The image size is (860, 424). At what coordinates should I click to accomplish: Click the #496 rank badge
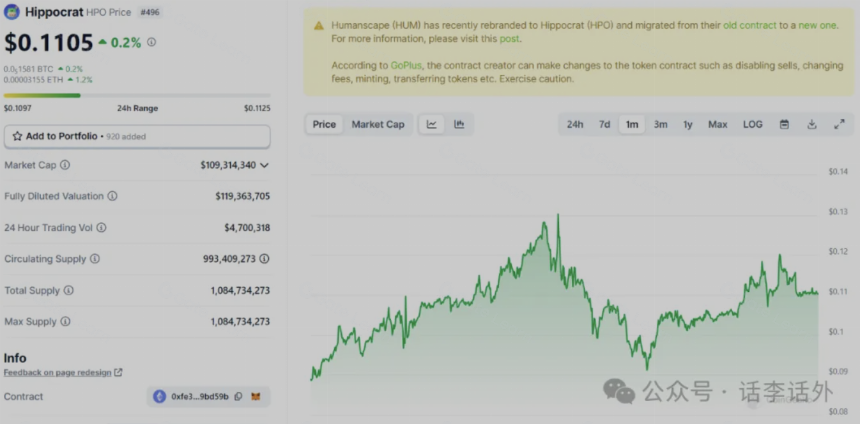[x=150, y=12]
